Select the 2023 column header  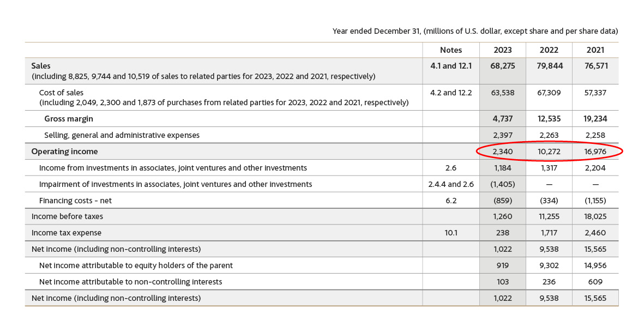coord(502,50)
